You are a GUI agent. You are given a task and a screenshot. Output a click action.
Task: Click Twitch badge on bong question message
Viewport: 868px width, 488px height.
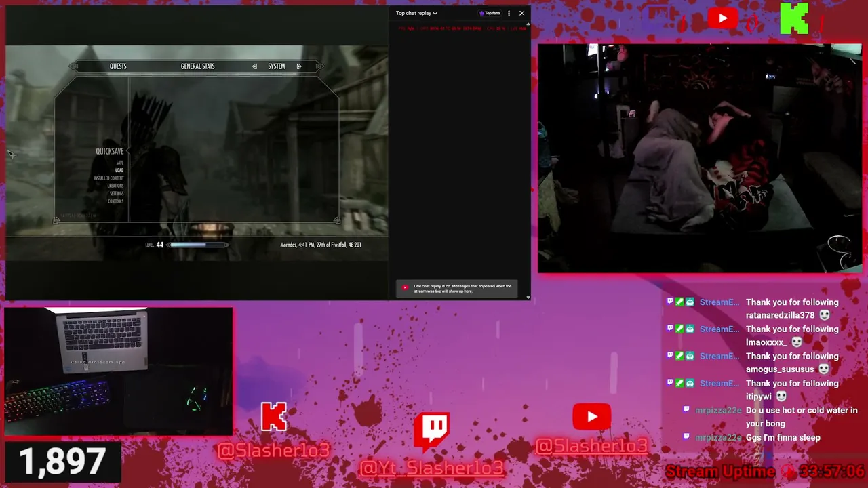click(686, 410)
